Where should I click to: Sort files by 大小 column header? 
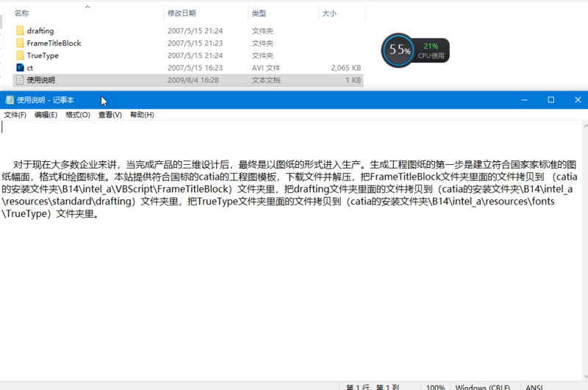pos(329,13)
